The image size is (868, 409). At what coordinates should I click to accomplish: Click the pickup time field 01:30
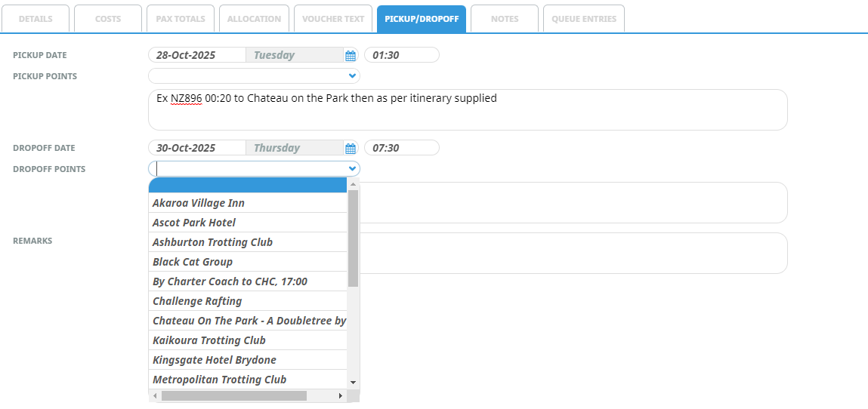tap(402, 55)
